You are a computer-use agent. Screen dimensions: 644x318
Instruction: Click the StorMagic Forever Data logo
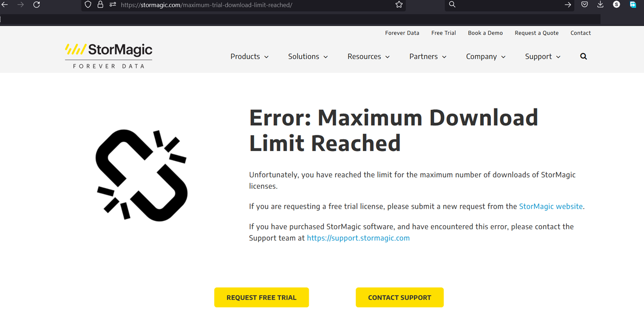pyautogui.click(x=109, y=56)
